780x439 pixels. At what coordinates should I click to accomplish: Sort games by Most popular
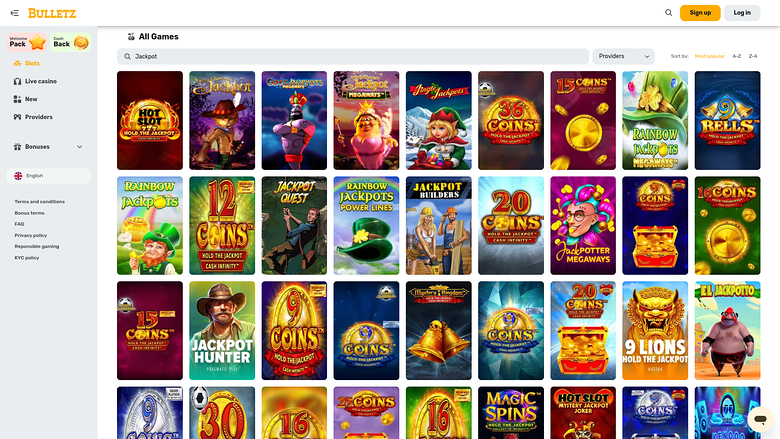point(710,56)
